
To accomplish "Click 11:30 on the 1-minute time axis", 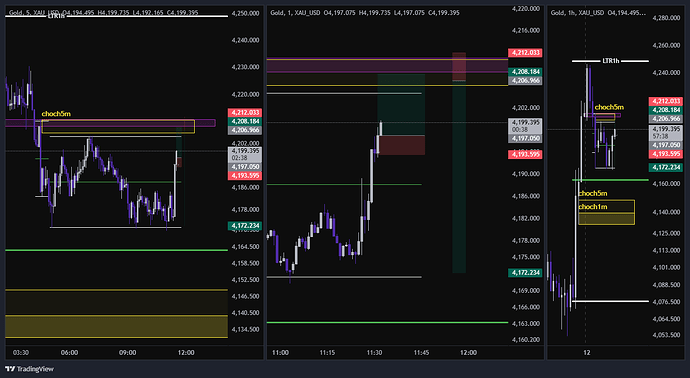I will 374,352.
